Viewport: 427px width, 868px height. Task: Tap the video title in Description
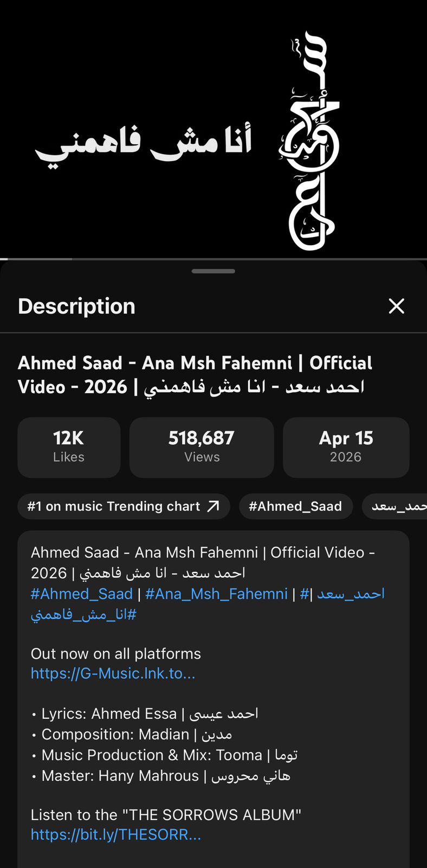195,374
